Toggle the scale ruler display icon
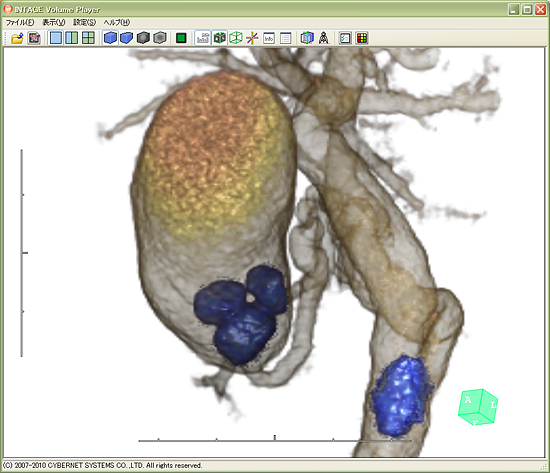 click(x=203, y=38)
